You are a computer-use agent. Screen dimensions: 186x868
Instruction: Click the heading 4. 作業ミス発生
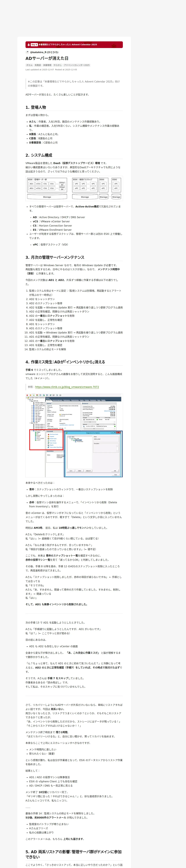point(65,362)
